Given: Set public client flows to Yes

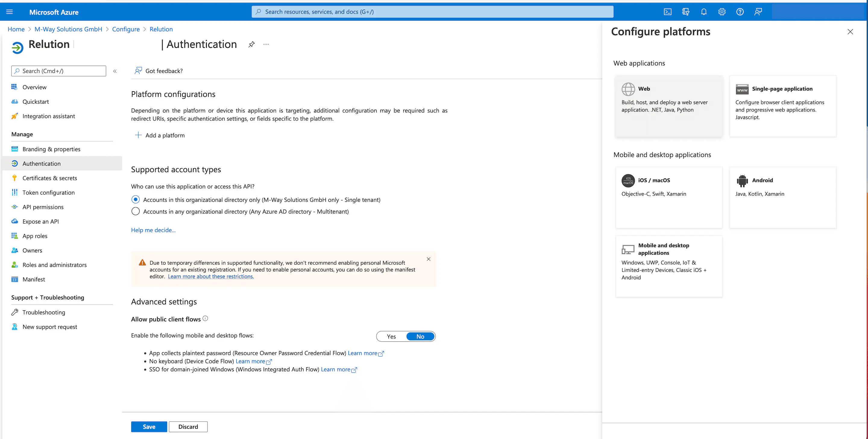Looking at the screenshot, I should click(391, 337).
